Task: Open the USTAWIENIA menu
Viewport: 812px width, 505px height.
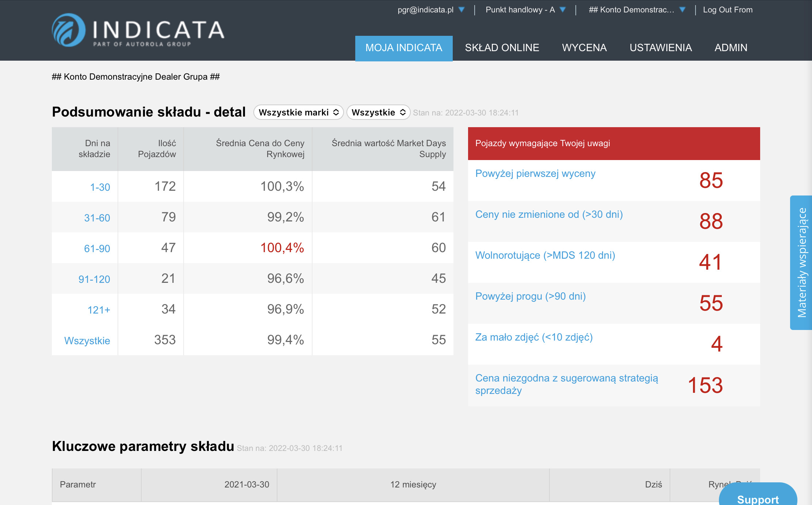Action: (x=660, y=48)
